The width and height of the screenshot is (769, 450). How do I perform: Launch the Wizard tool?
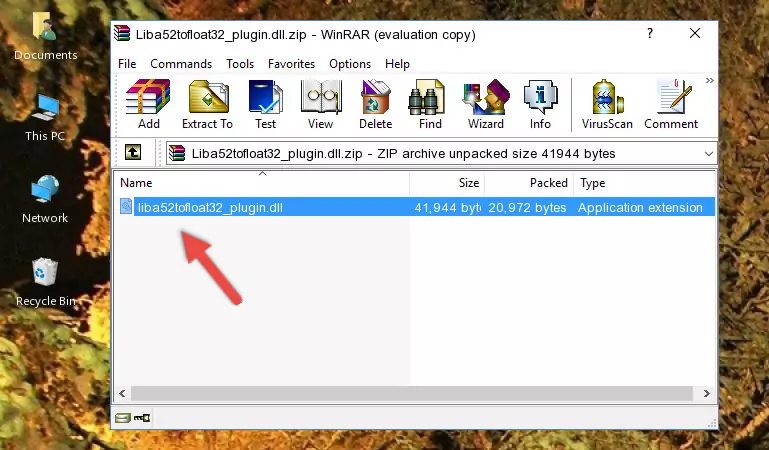[x=486, y=104]
